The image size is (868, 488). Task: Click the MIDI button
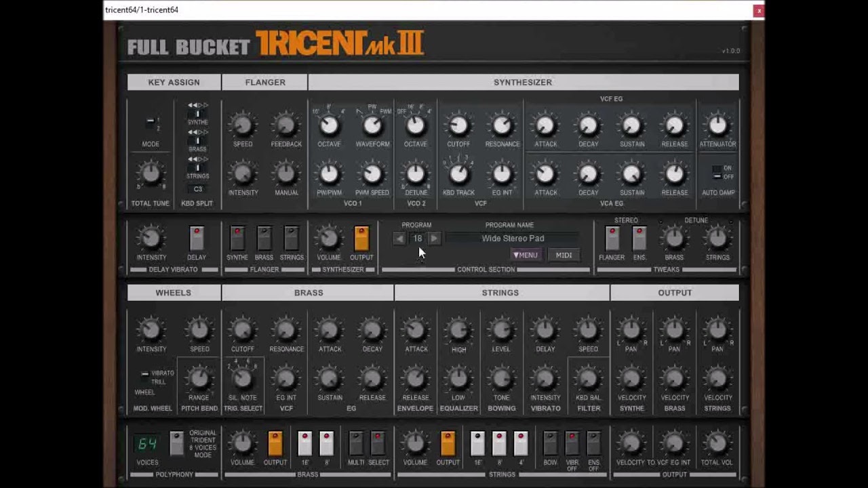[564, 255]
